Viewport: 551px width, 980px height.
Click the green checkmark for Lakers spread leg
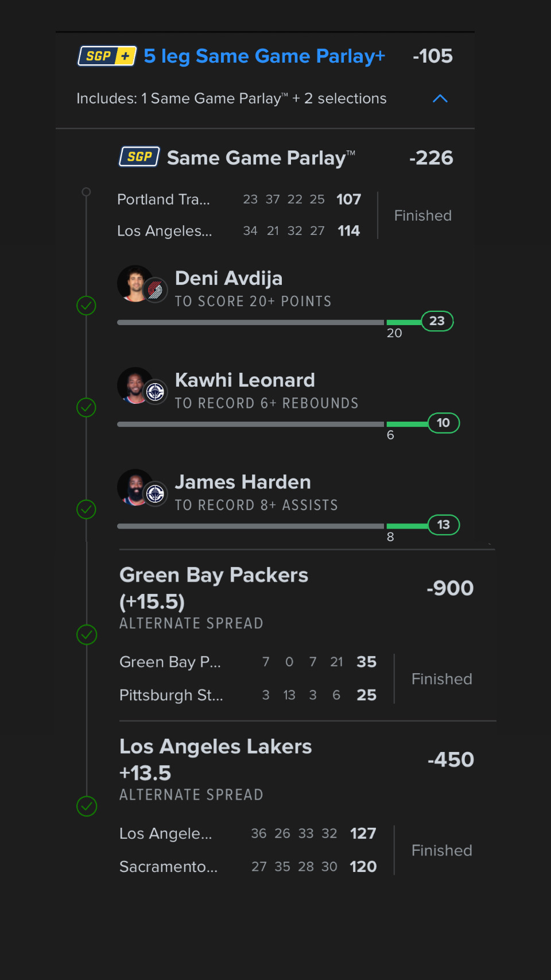[87, 806]
